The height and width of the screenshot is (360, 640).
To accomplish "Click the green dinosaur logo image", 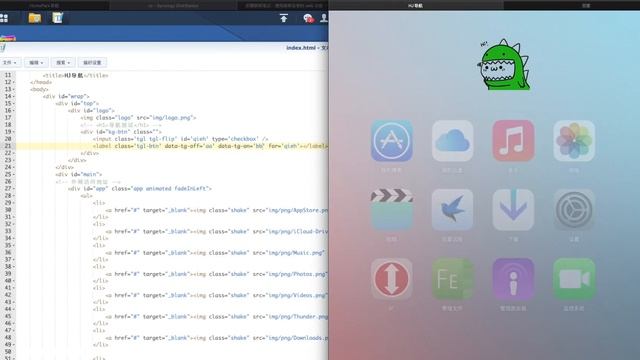I will (x=504, y=64).
